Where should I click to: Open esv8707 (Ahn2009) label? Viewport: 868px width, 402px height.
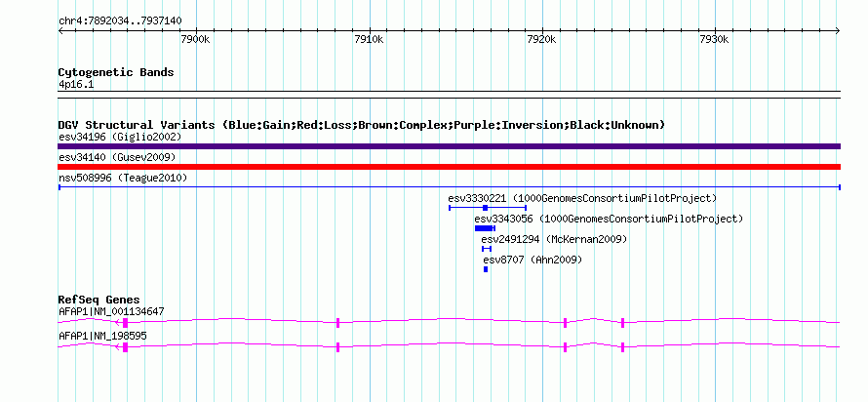click(533, 260)
